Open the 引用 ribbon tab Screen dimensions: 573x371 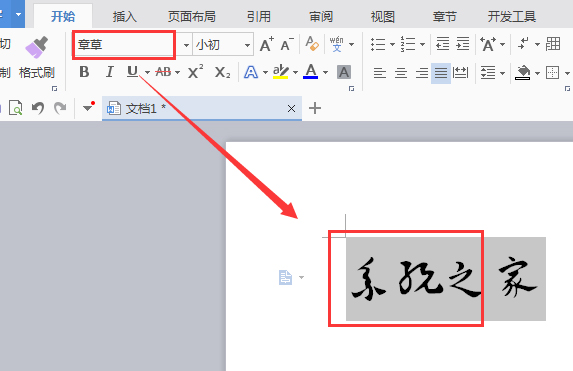(x=259, y=16)
